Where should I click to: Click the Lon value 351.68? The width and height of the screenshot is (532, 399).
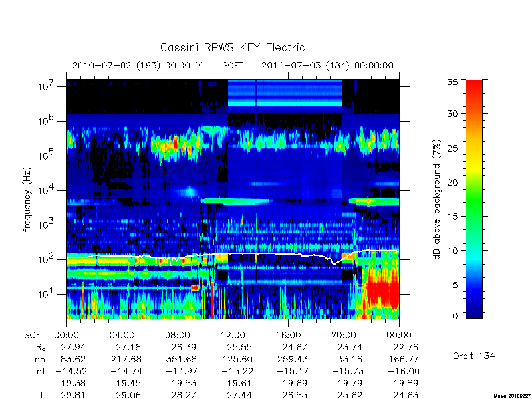(x=181, y=359)
